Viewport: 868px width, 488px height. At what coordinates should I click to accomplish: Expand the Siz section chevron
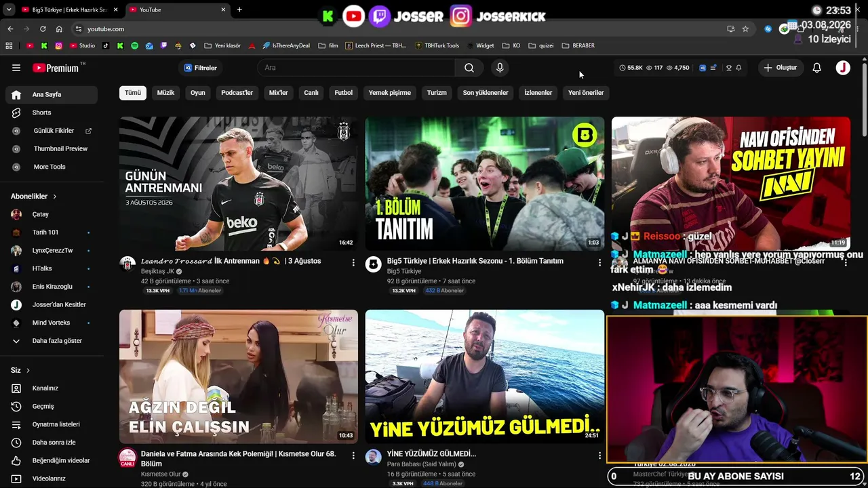[28, 371]
